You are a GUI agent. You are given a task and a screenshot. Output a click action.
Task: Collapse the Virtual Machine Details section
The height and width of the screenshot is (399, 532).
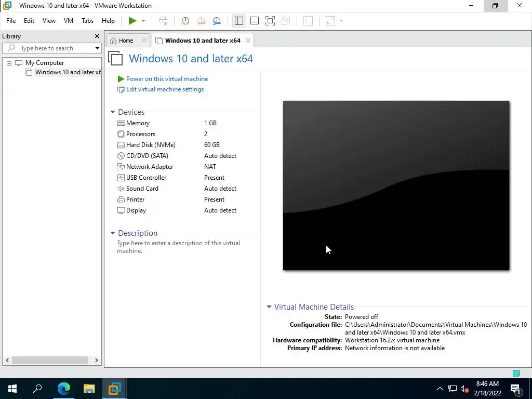(269, 307)
